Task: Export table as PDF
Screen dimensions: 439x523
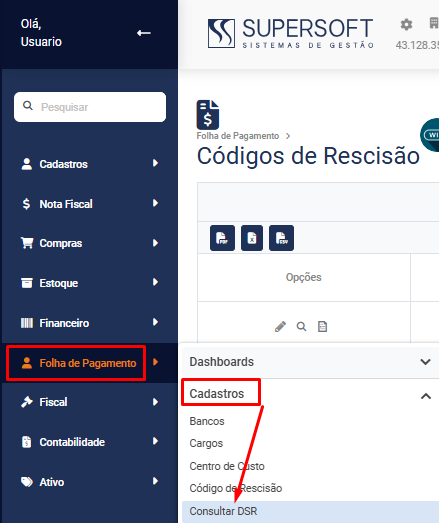Action: [x=222, y=238]
